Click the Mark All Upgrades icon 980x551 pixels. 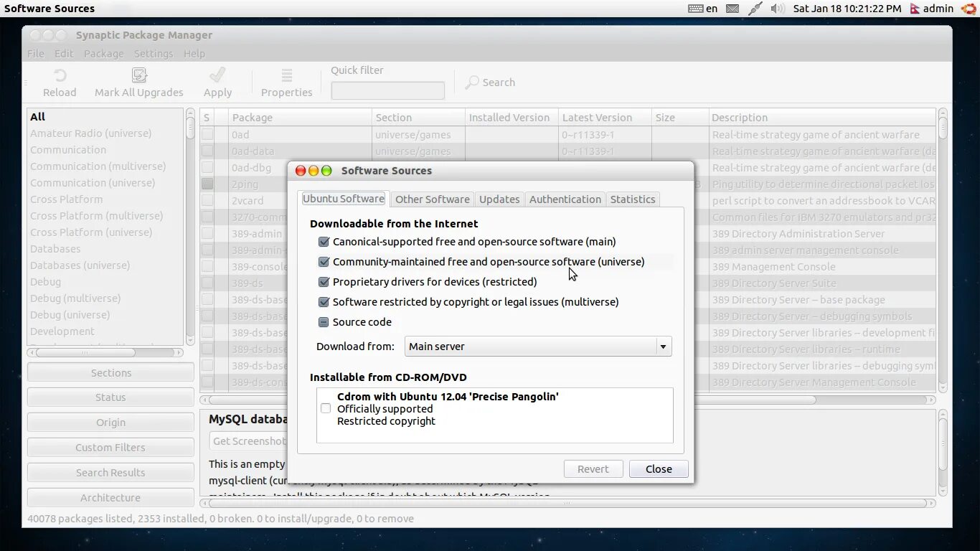(139, 75)
